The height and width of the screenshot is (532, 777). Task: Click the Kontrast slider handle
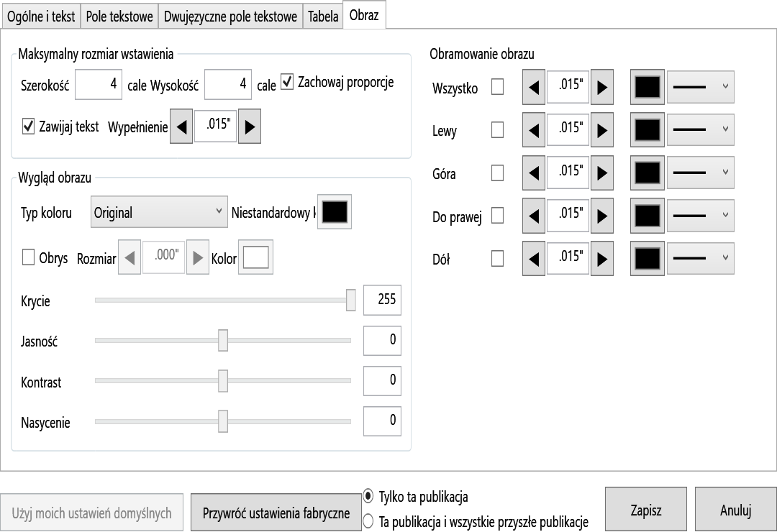(x=223, y=381)
